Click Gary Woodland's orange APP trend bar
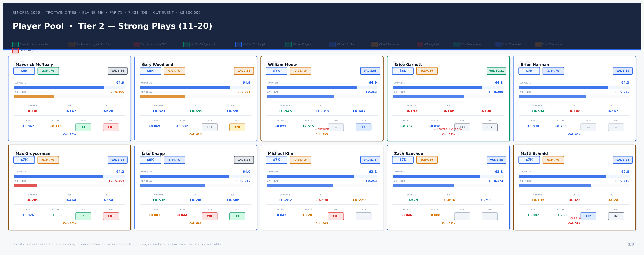 click(x=163, y=97)
